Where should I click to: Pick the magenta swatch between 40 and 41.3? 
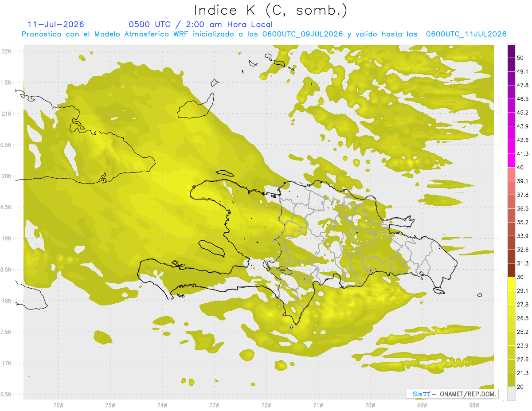click(x=512, y=160)
